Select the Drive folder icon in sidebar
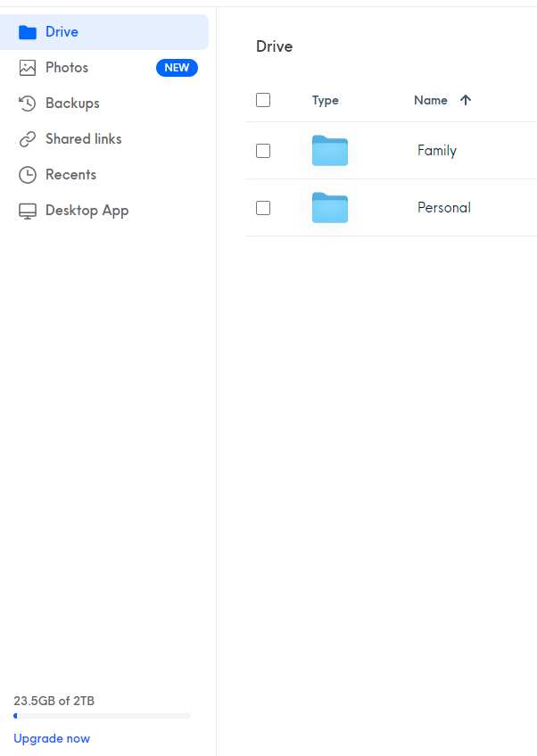Screen dimensions: 537x756 point(27,31)
